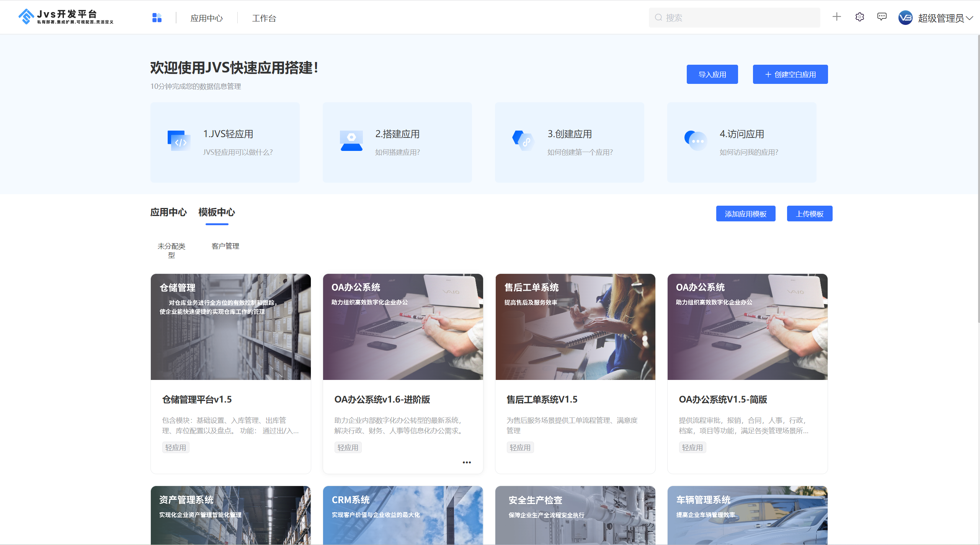The height and width of the screenshot is (545, 980).
Task: Click the 3.创建应用 heading
Action: (x=570, y=134)
